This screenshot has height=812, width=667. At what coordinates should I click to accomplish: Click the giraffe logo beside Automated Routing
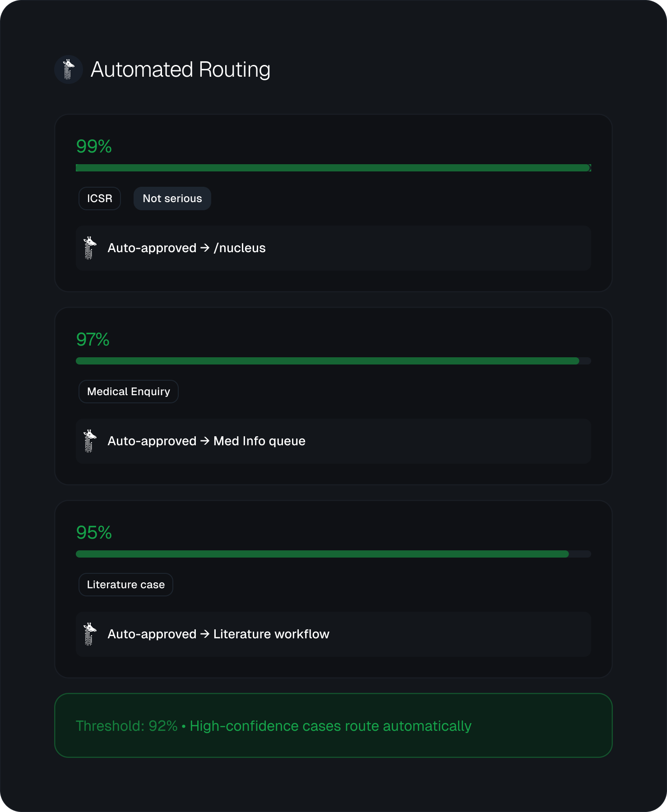point(69,69)
